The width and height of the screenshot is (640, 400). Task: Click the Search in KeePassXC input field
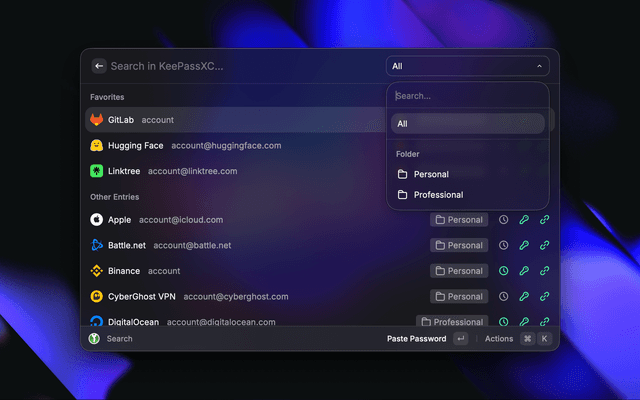tap(240, 66)
